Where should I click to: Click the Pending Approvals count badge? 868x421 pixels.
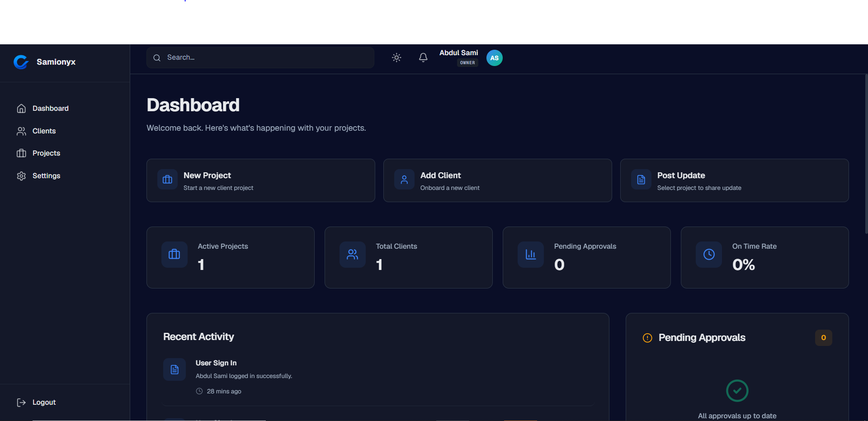(824, 338)
